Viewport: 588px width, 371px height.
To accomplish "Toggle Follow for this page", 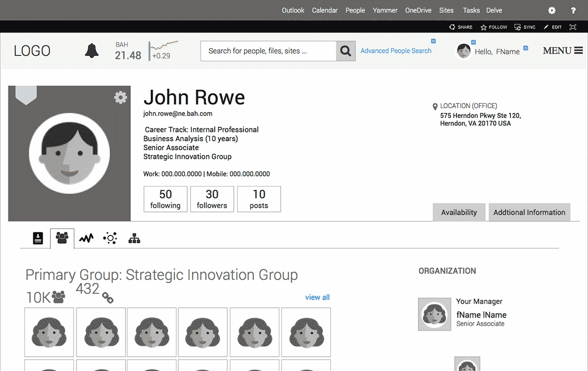I will 494,27.
